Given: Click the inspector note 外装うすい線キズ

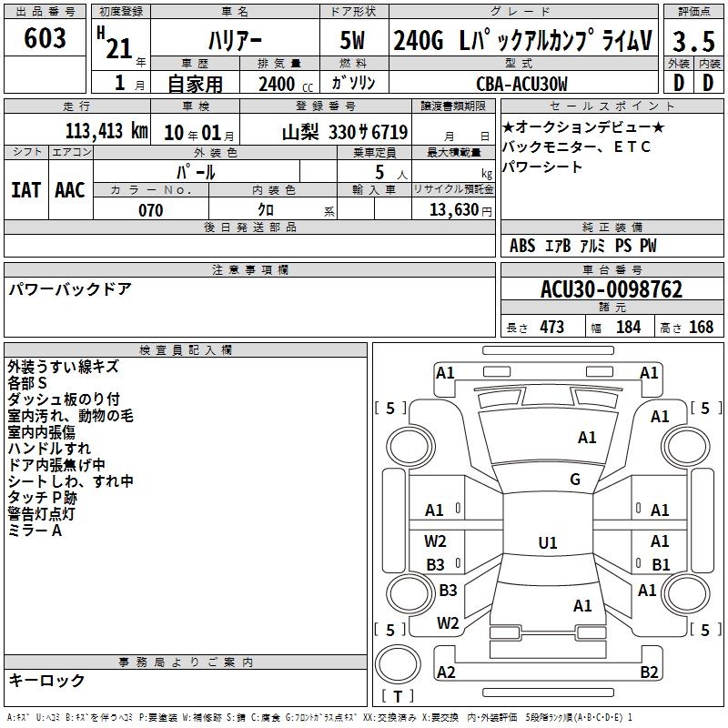Looking at the screenshot, I should click(x=63, y=367).
